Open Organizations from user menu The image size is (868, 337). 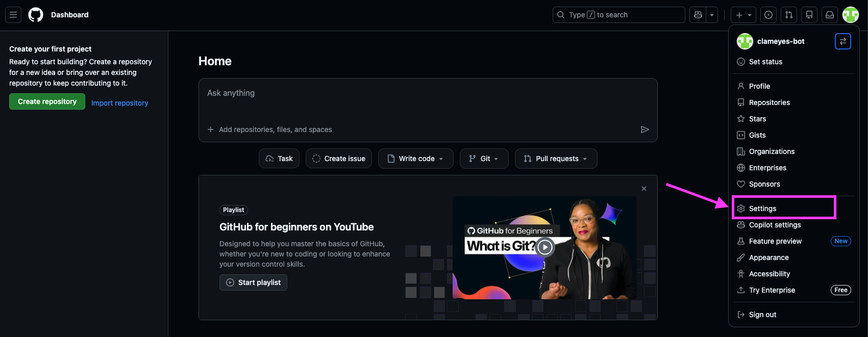[793, 151]
